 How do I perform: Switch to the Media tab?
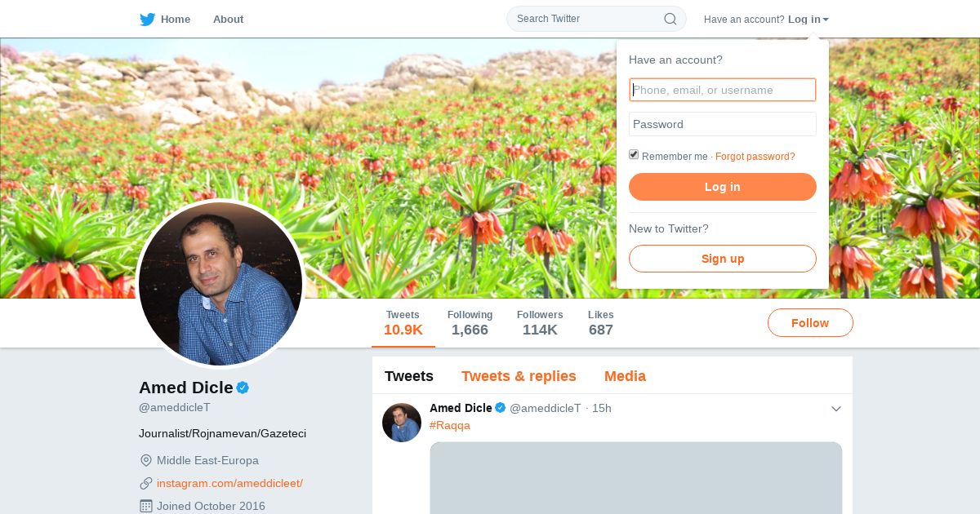pyautogui.click(x=625, y=376)
